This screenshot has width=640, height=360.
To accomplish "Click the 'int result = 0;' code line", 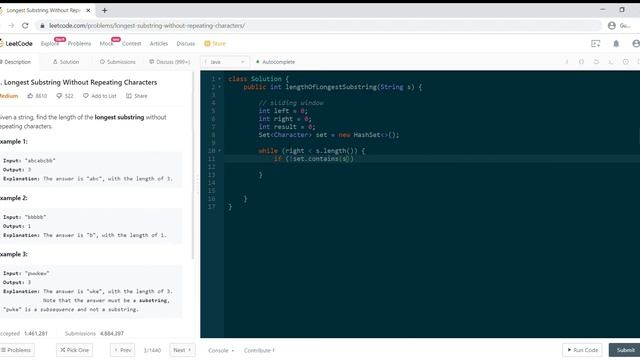I will (287, 127).
